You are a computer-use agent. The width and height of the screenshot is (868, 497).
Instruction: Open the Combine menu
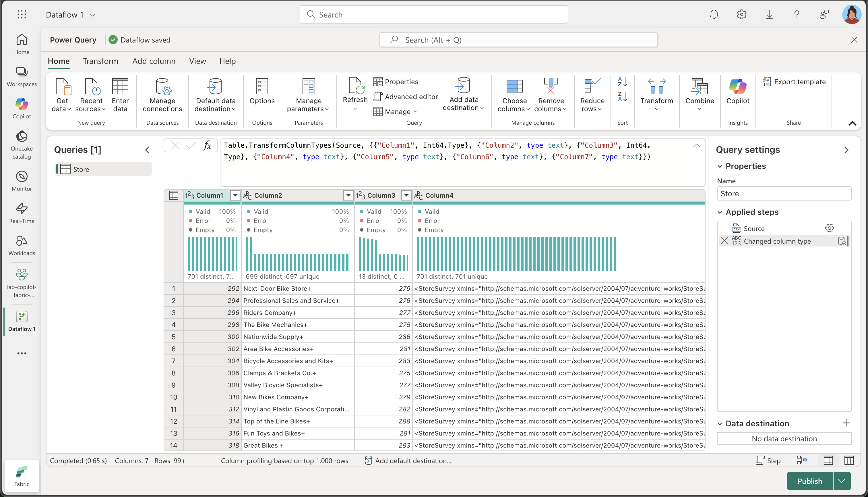[x=700, y=95]
